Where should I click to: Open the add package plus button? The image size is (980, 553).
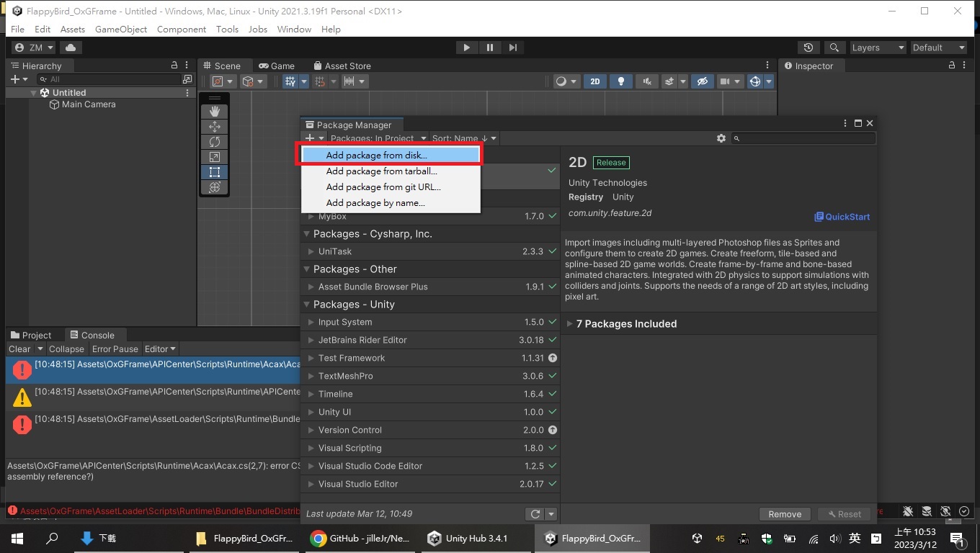point(313,138)
